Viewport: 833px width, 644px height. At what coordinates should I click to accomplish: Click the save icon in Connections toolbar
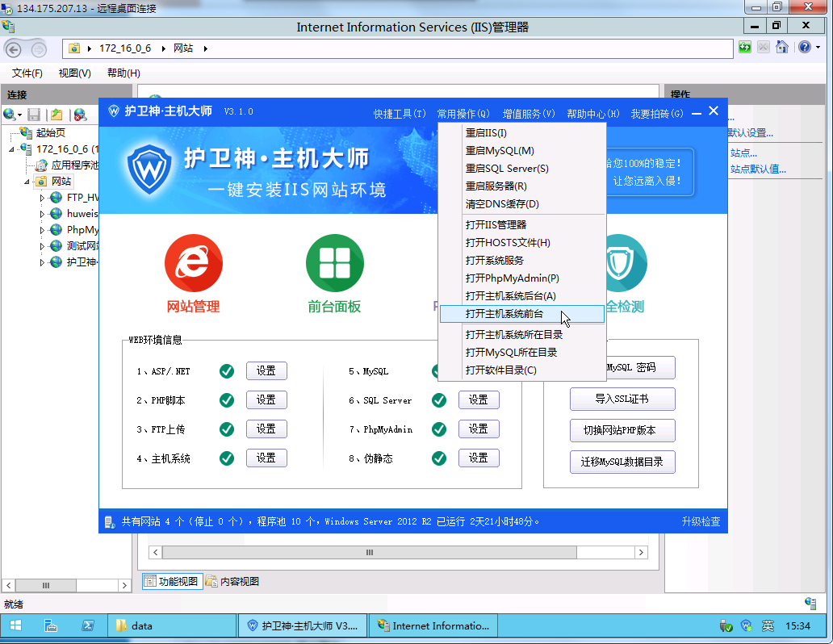pyautogui.click(x=34, y=115)
